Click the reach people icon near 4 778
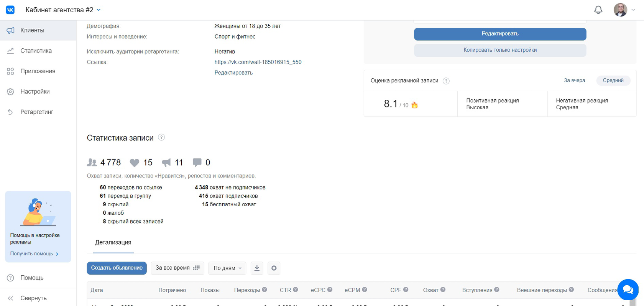Image resolution: width=644 pixels, height=306 pixels. (x=92, y=163)
